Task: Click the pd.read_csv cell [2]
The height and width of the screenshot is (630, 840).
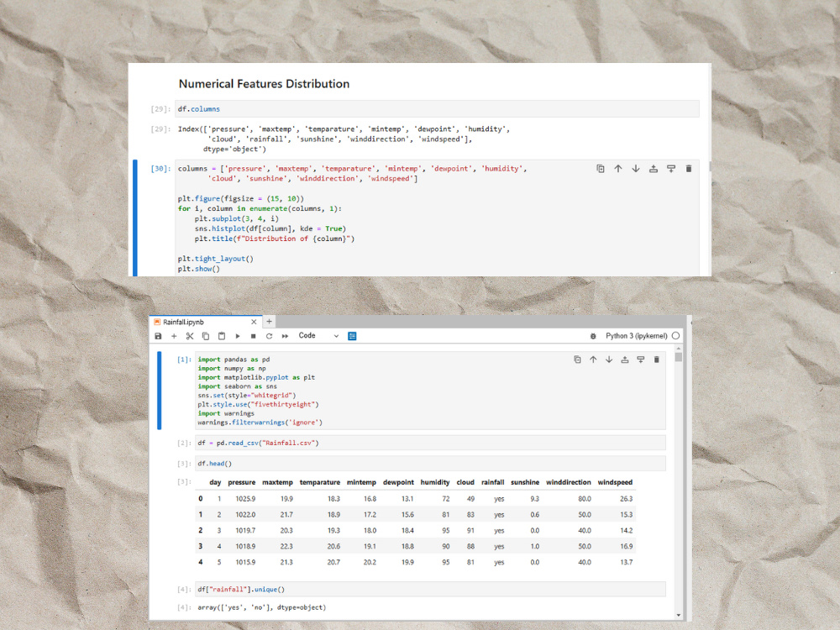Action: pyautogui.click(x=430, y=443)
